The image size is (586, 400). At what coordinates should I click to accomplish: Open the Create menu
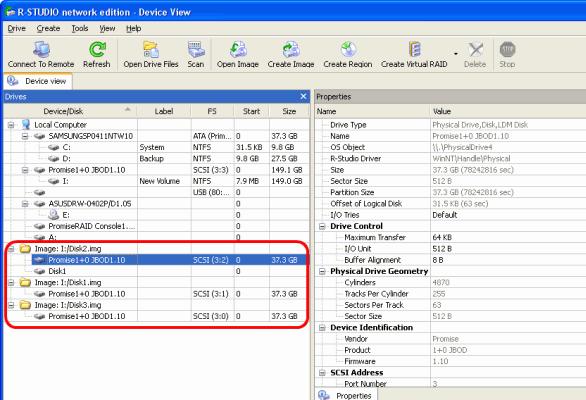48,28
